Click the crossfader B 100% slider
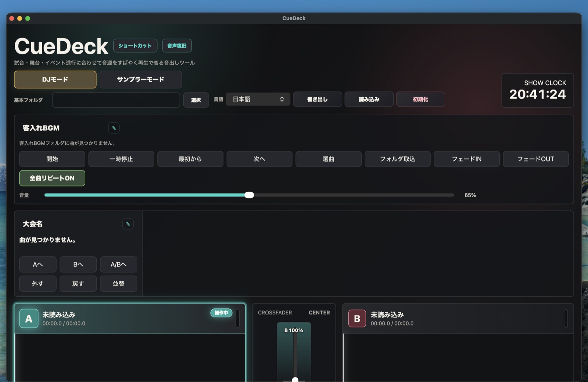Image resolution: width=588 pixels, height=382 pixels. point(294,353)
